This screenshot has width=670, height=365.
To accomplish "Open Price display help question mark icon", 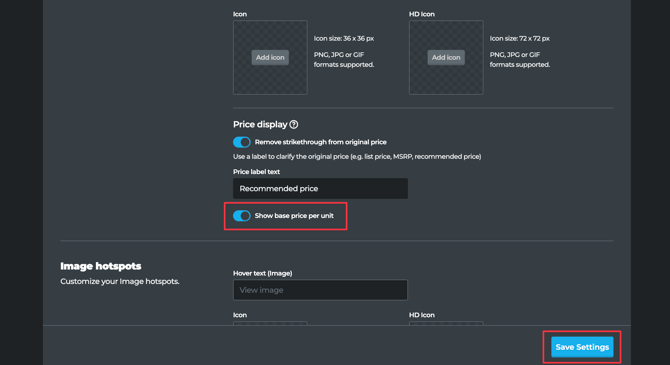I will coord(294,124).
